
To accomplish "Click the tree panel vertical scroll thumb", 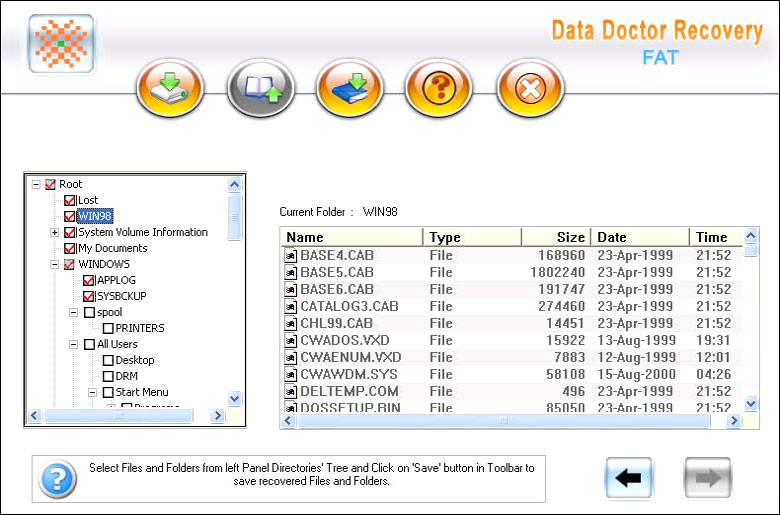I will pyautogui.click(x=234, y=217).
